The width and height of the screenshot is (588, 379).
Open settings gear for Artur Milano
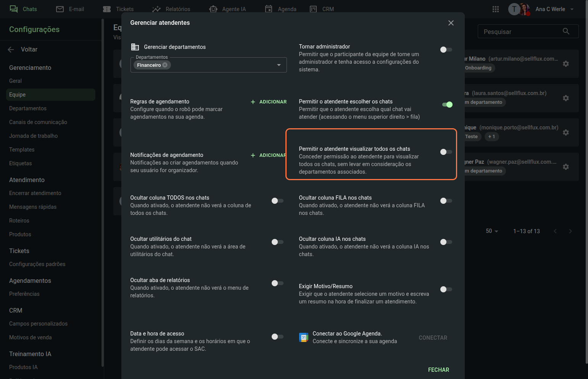[566, 64]
